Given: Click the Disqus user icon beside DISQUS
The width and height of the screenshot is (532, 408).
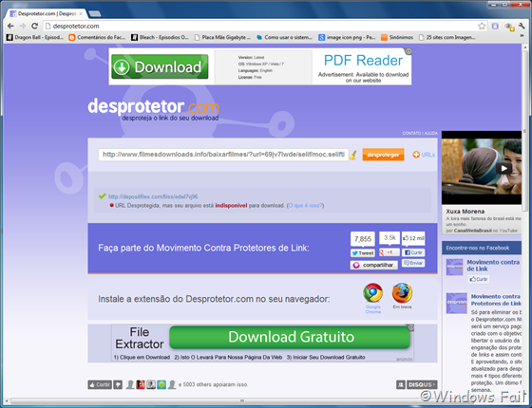Looking at the screenshot, I should (400, 384).
